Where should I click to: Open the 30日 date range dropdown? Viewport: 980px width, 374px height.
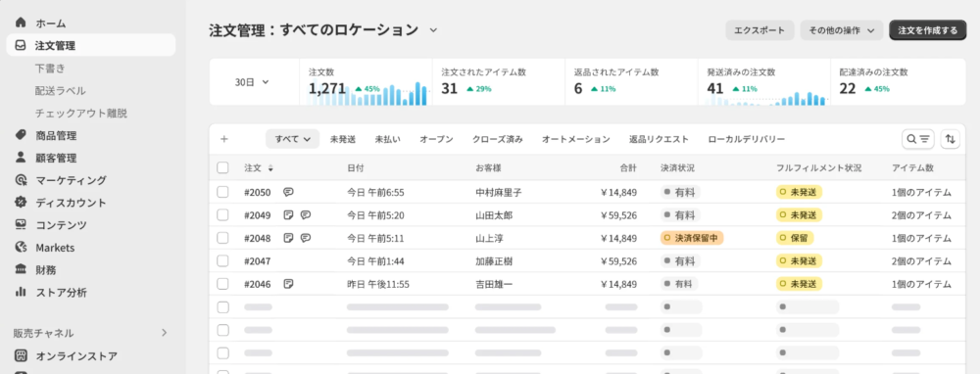(x=253, y=82)
